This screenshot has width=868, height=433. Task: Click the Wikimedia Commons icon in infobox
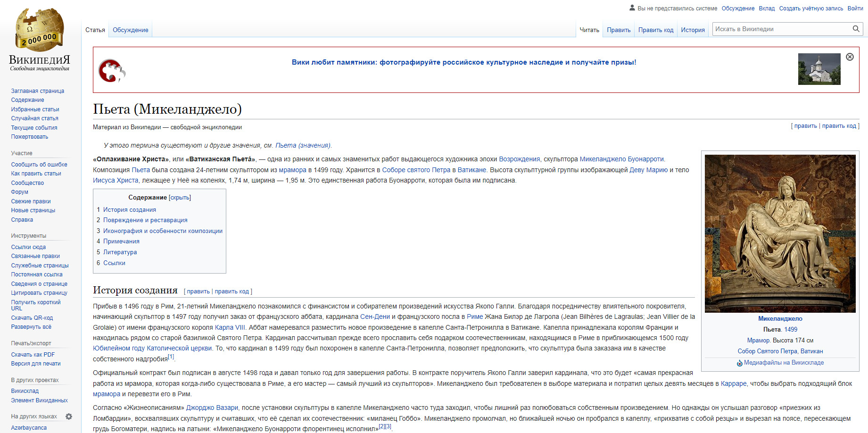(740, 363)
